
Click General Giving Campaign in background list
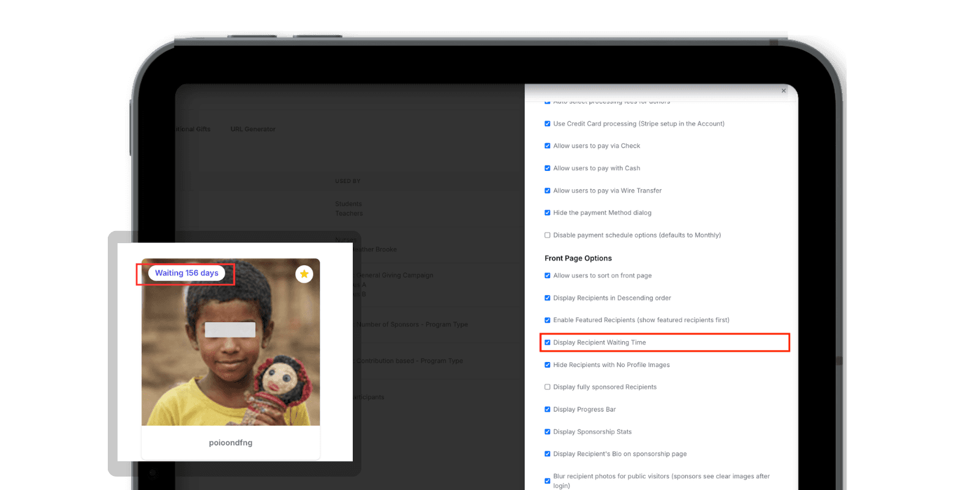coord(395,276)
